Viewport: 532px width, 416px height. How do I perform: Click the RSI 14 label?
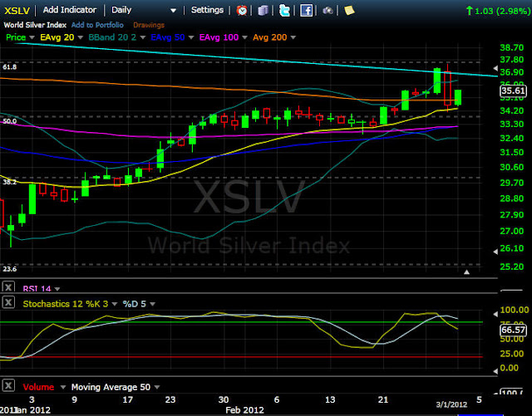(37, 289)
